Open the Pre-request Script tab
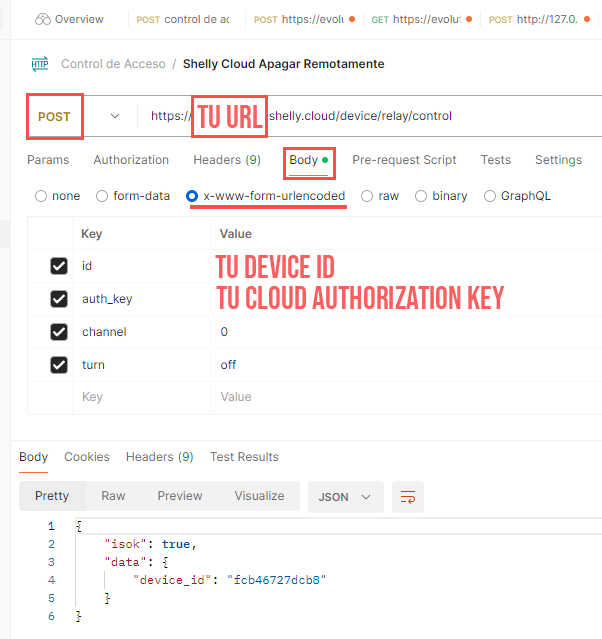 (404, 160)
